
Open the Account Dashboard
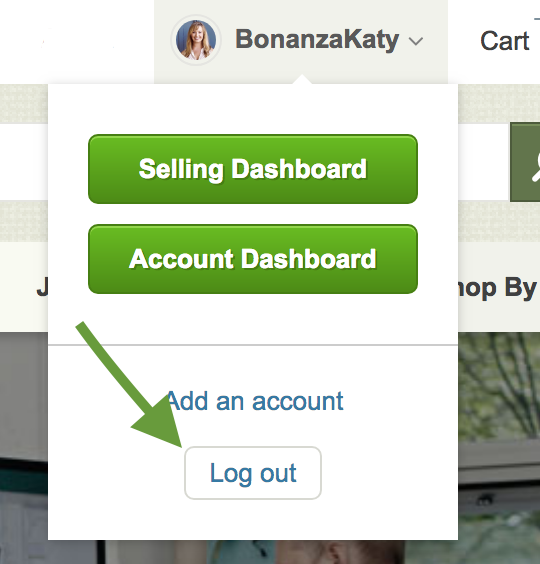click(x=253, y=259)
